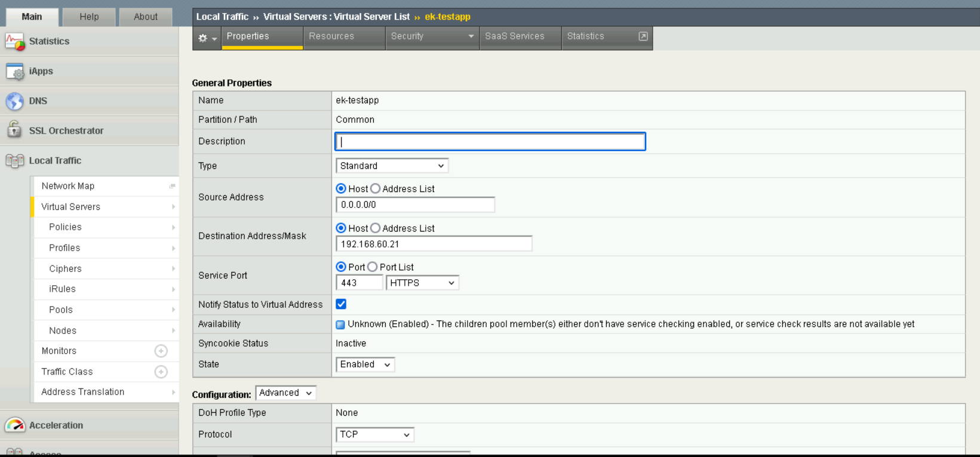Click the Statistics chart icon in sidebar
The width and height of the screenshot is (980, 457).
pos(15,41)
